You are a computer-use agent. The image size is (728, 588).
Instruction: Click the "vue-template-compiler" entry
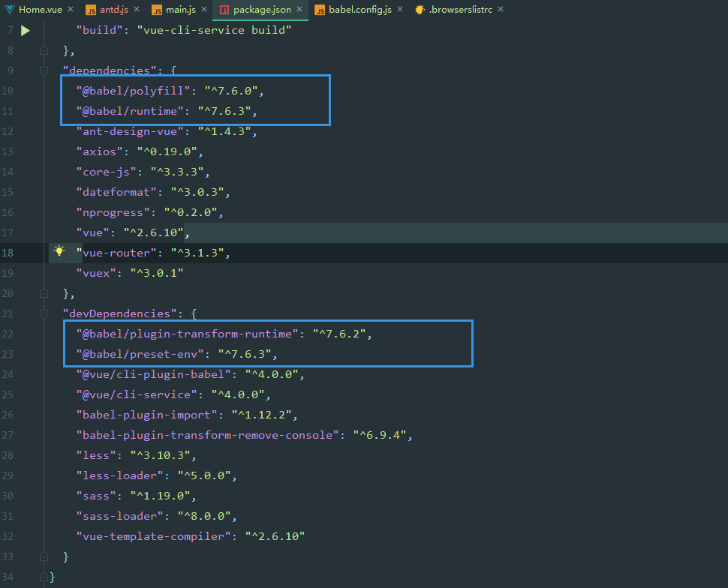(154, 536)
